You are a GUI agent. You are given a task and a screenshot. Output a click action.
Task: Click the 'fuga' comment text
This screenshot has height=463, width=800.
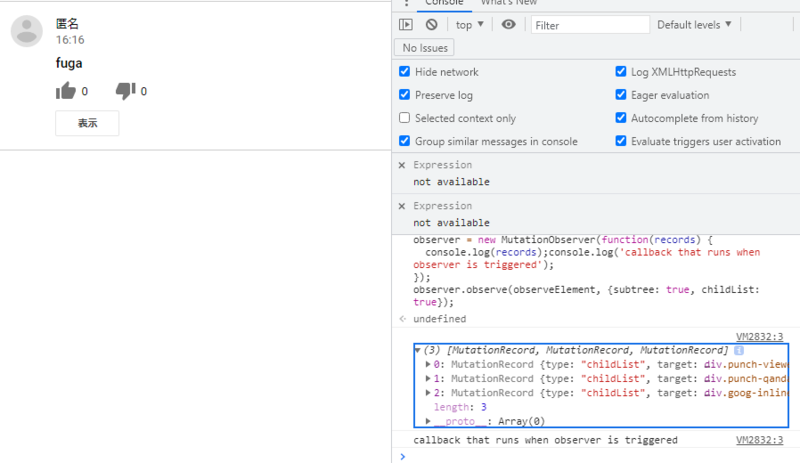[69, 63]
